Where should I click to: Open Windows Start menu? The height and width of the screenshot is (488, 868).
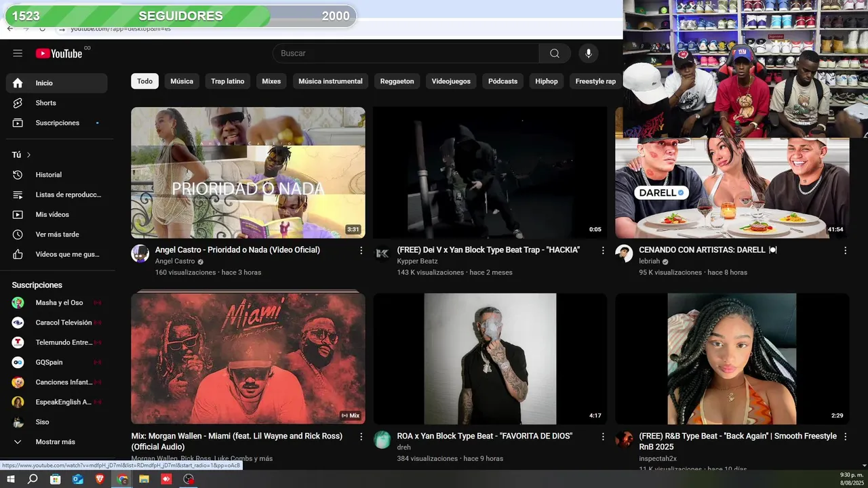(x=11, y=479)
